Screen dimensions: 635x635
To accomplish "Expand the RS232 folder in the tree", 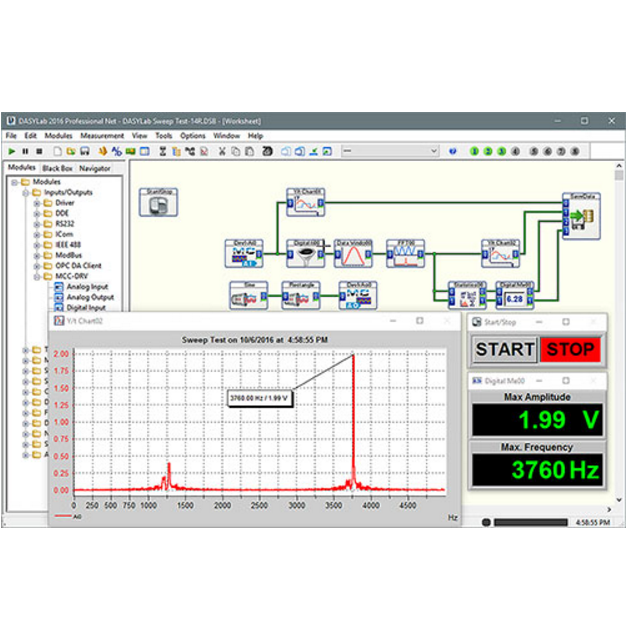I will (37, 224).
